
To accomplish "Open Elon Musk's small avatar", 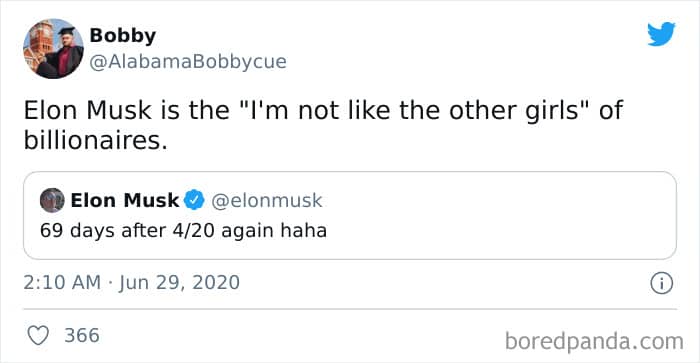I will (52, 200).
